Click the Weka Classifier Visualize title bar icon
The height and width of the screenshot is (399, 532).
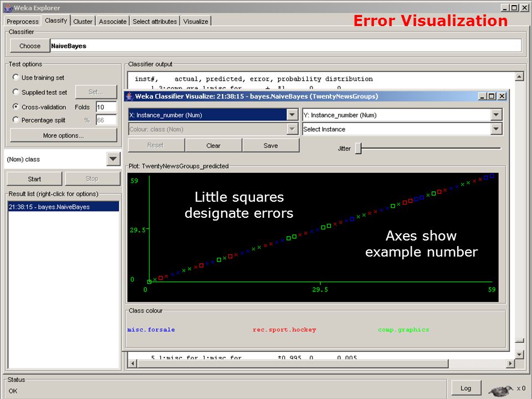coord(129,96)
